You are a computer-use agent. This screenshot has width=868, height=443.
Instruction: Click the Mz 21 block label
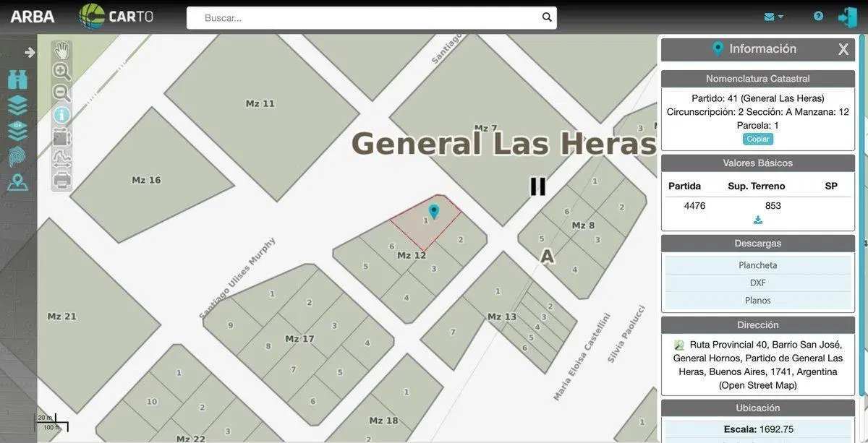(x=61, y=317)
